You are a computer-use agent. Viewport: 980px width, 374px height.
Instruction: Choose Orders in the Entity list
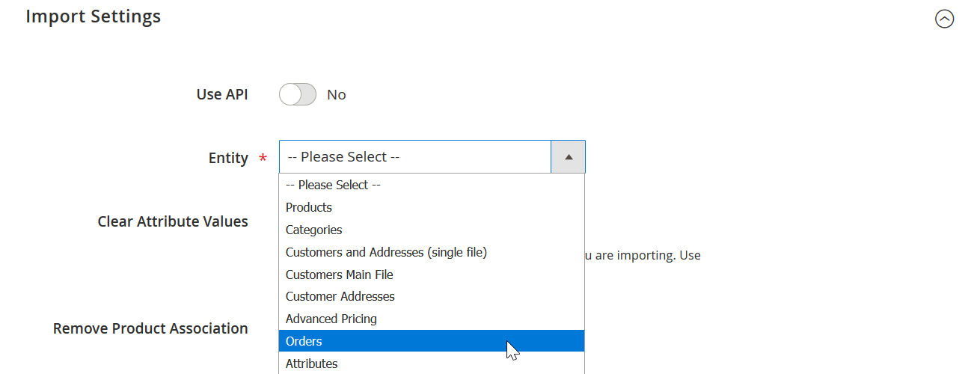(432, 341)
